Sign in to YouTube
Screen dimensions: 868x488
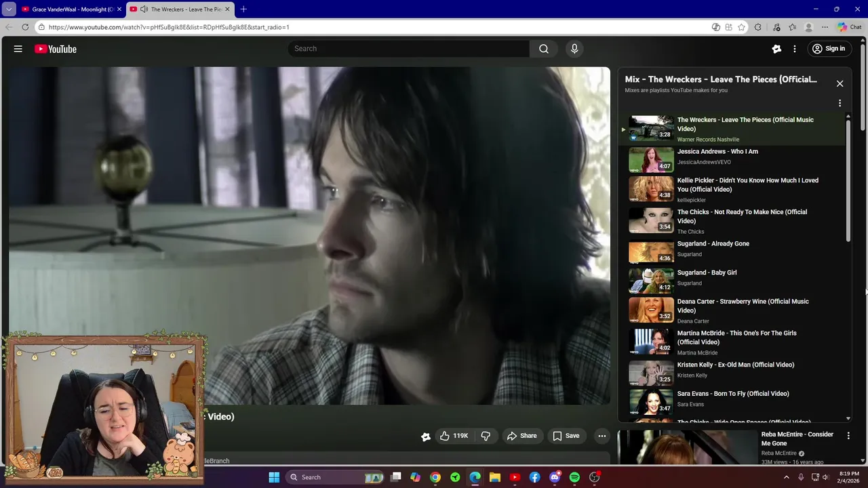point(829,49)
